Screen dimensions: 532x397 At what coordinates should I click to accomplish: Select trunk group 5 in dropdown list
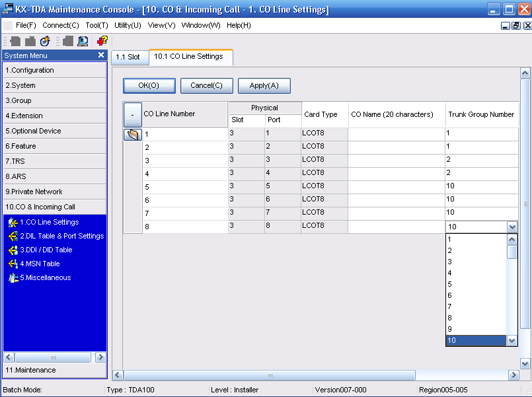point(476,285)
